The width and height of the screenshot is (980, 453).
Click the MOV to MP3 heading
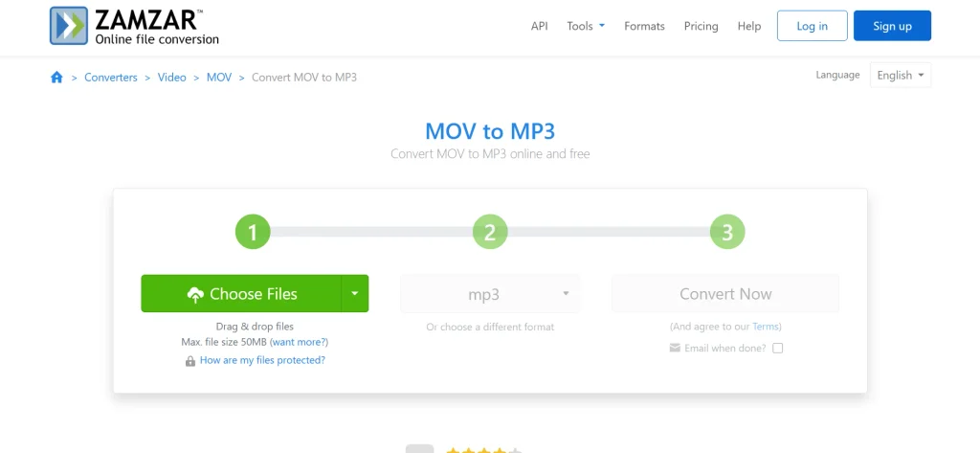pos(490,131)
